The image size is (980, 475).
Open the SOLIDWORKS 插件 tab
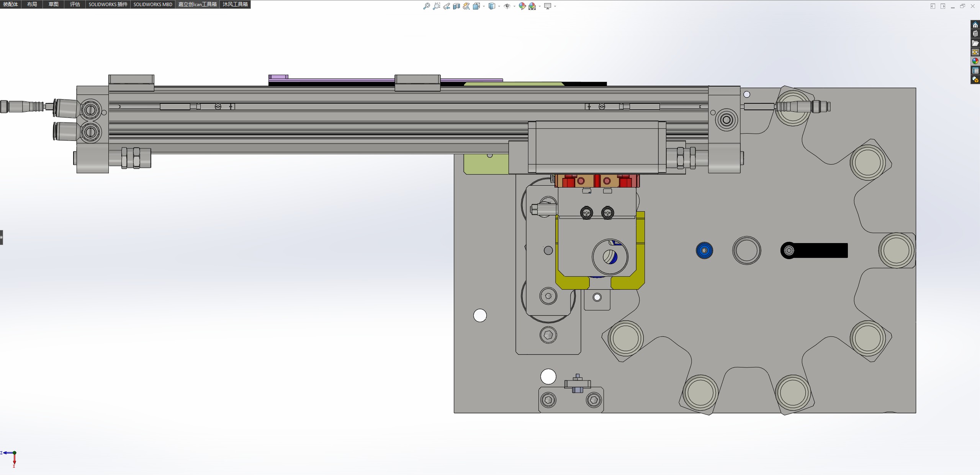(x=108, y=4)
